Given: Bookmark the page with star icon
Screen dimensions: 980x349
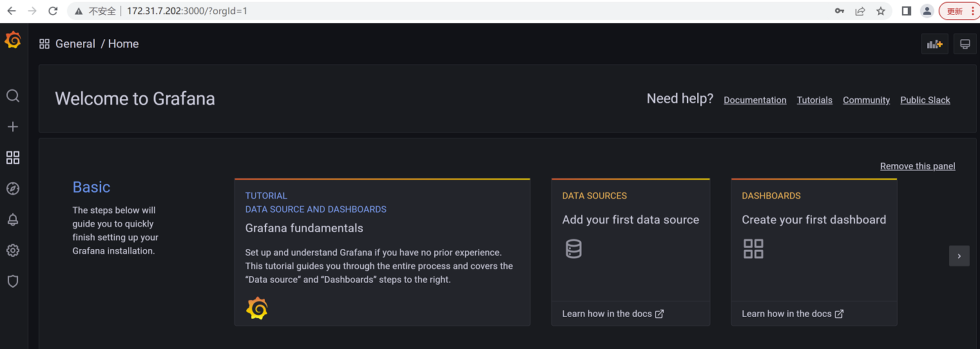Looking at the screenshot, I should tap(880, 11).
